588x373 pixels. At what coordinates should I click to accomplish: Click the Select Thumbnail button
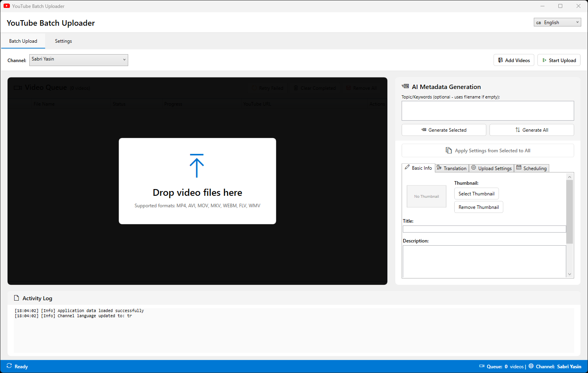tap(476, 193)
